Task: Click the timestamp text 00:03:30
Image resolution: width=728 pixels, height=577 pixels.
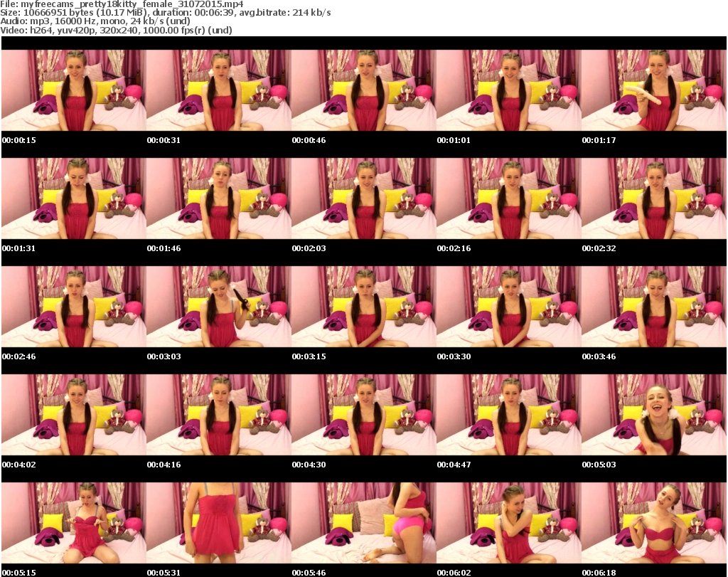Action: pyautogui.click(x=454, y=356)
